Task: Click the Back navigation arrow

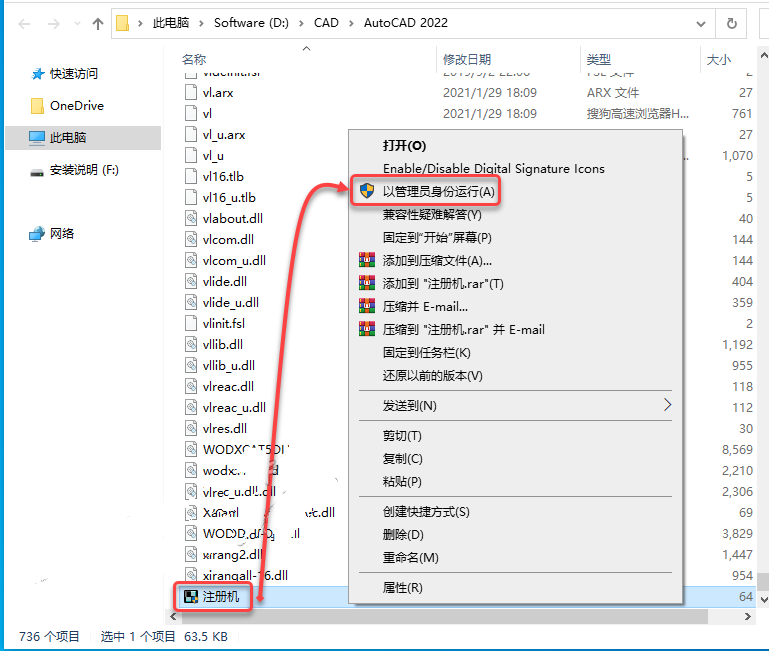Action: (24, 24)
